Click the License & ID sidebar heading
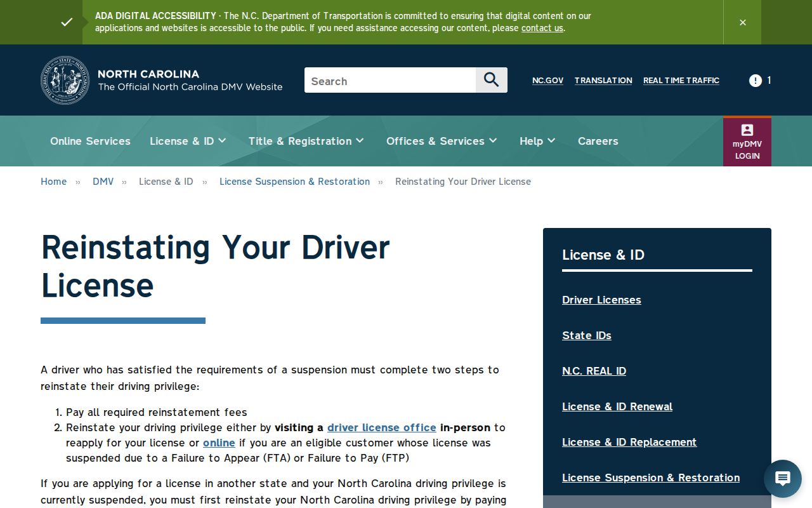The image size is (812, 508). click(603, 255)
